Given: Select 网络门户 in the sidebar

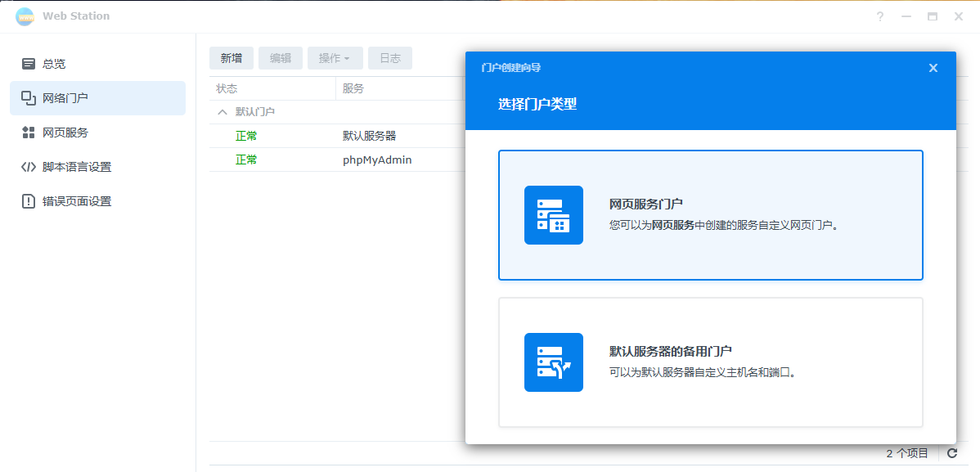Looking at the screenshot, I should tap(97, 98).
